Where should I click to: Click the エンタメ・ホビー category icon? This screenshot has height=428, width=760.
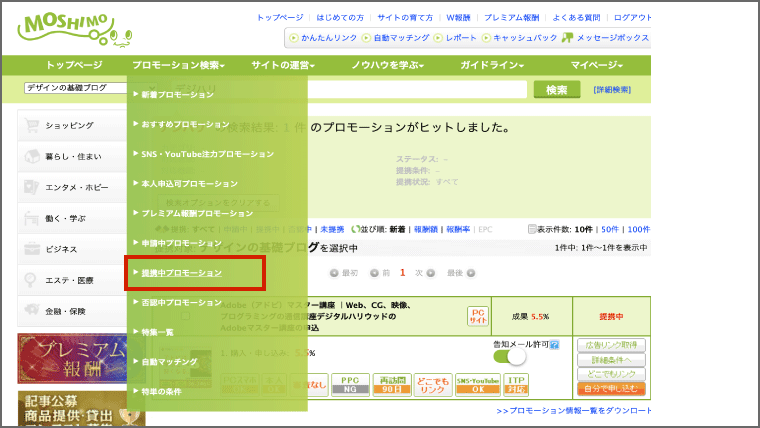(32, 187)
